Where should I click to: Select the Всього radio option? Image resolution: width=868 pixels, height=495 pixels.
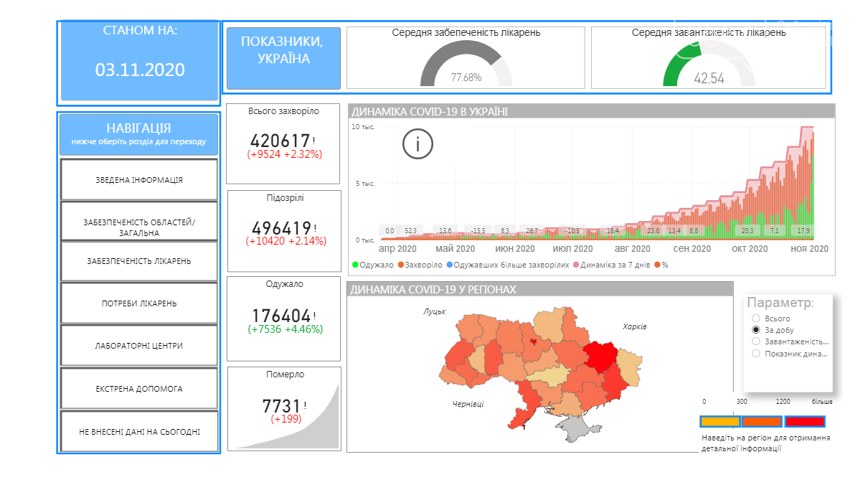(x=755, y=318)
